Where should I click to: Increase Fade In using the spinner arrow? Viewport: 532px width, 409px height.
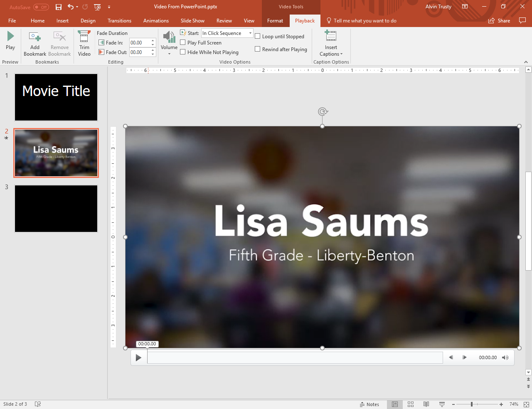pyautogui.click(x=153, y=41)
